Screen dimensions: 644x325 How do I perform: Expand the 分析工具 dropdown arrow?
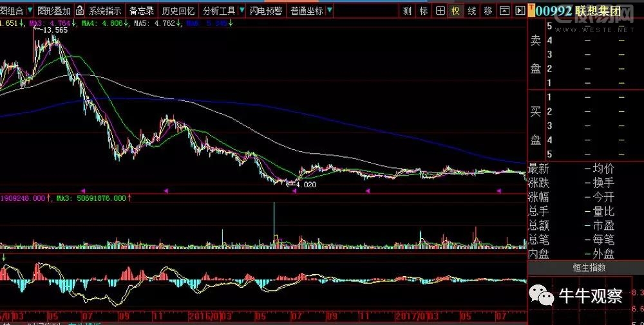click(x=241, y=11)
